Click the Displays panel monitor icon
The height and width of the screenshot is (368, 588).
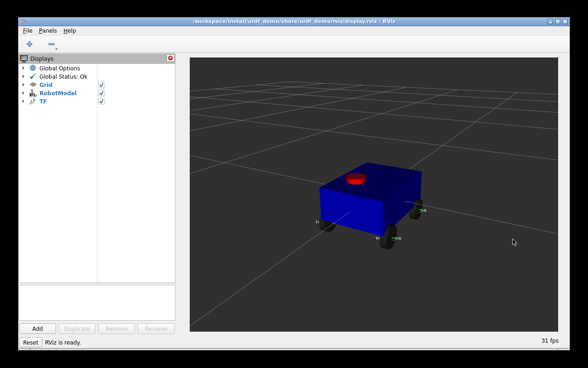click(x=24, y=58)
